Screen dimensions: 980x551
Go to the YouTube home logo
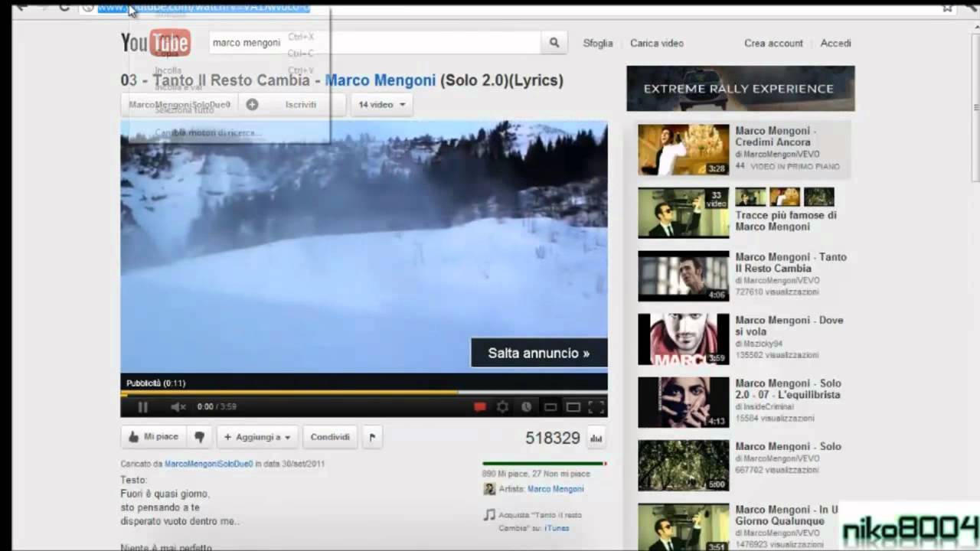click(x=155, y=43)
